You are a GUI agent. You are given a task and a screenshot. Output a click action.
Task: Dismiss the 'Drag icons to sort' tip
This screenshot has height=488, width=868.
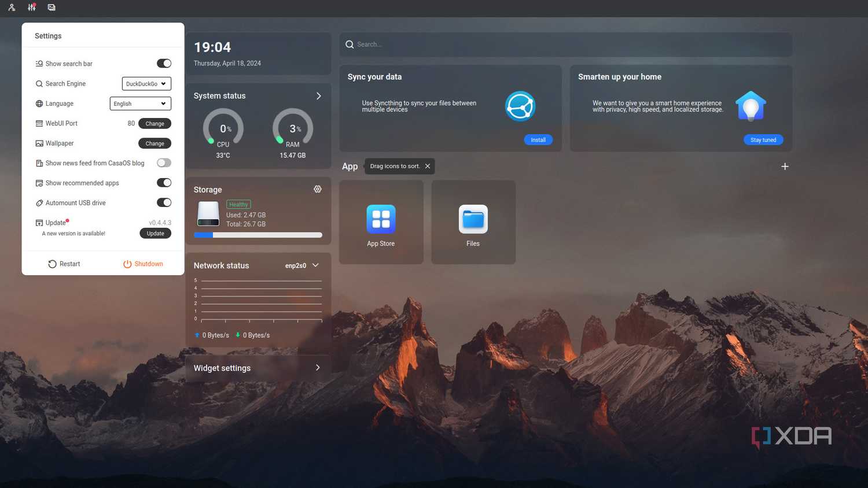[428, 166]
